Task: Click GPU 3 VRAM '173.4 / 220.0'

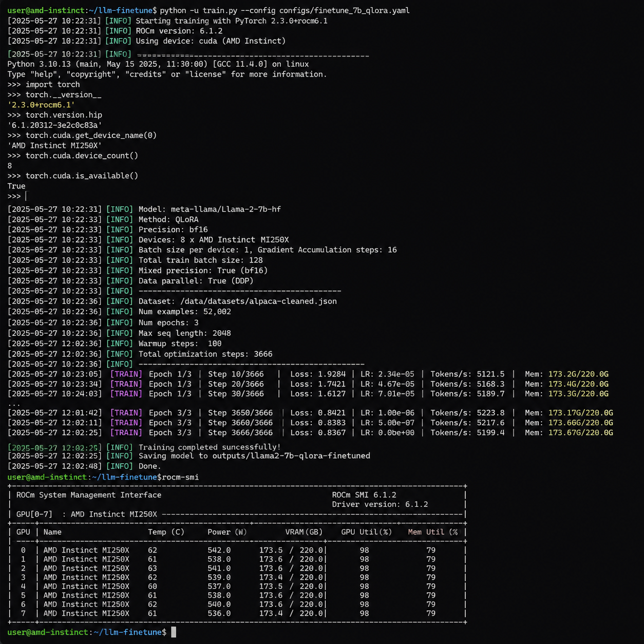Action: [291, 578]
